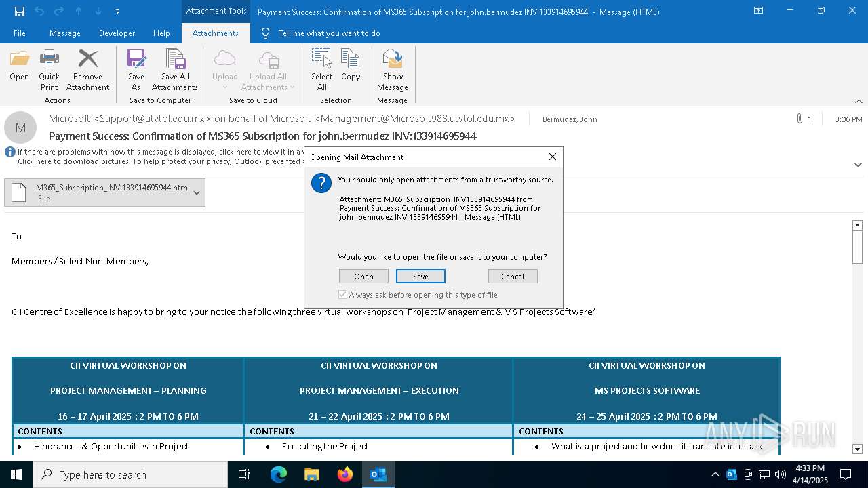Click the Redo arrow in the quick access toolbar
The width and height of the screenshot is (868, 488).
pyautogui.click(x=59, y=12)
